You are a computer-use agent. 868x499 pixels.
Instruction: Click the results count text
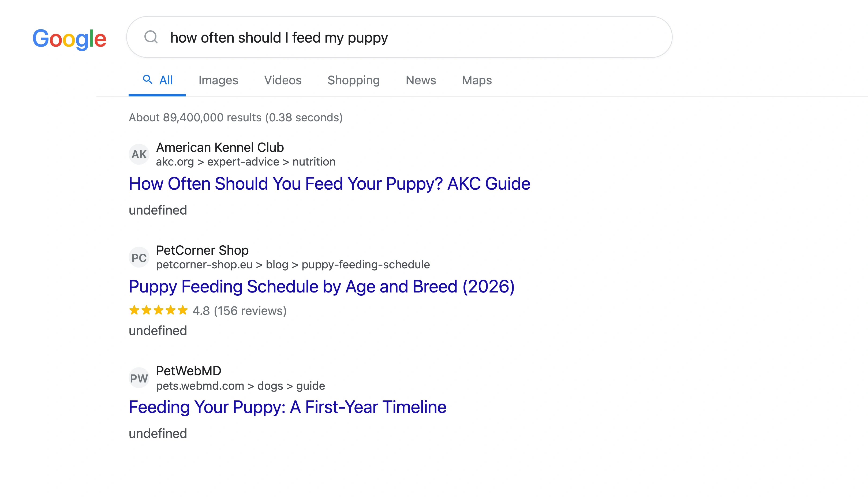(x=235, y=117)
